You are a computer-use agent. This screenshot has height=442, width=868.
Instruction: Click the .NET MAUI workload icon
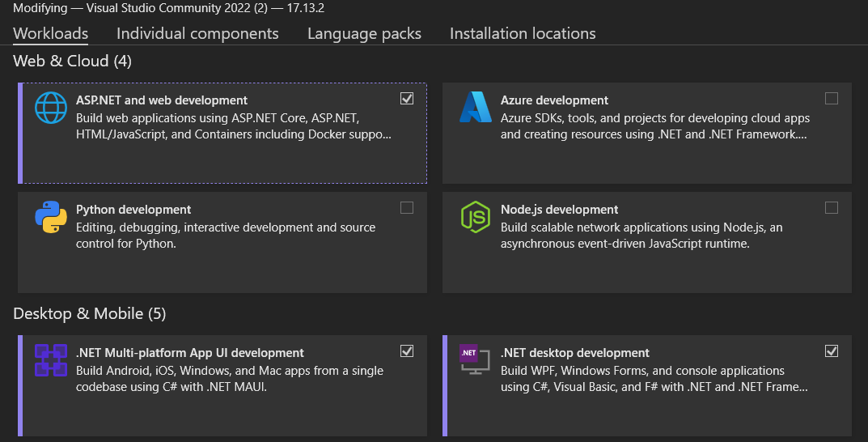click(51, 360)
